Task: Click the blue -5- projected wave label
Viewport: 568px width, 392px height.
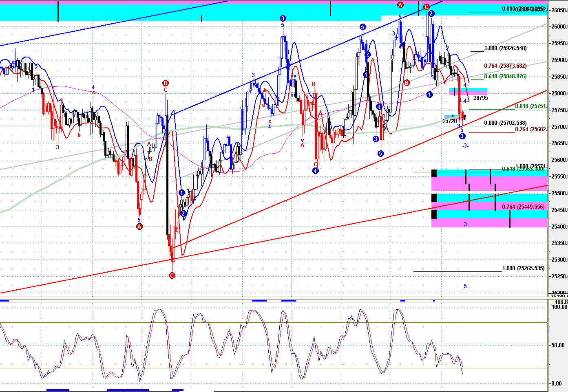Action: click(465, 286)
